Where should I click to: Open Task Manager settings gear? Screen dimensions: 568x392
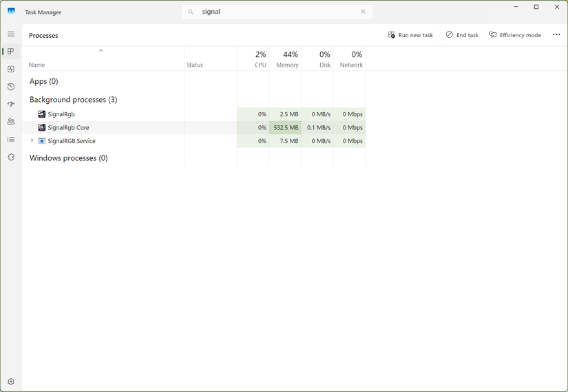pyautogui.click(x=11, y=382)
